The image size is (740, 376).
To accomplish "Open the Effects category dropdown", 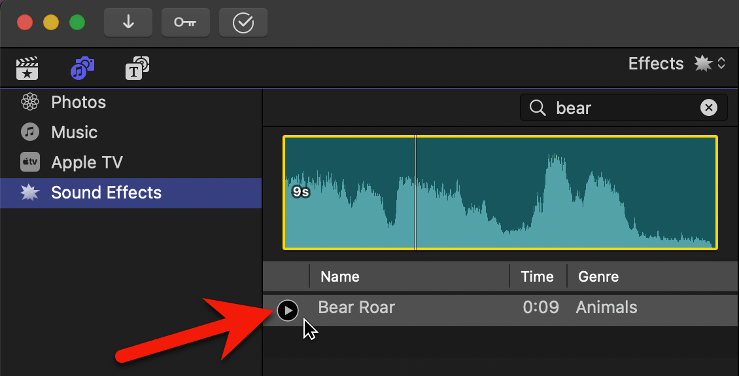I will 677,63.
